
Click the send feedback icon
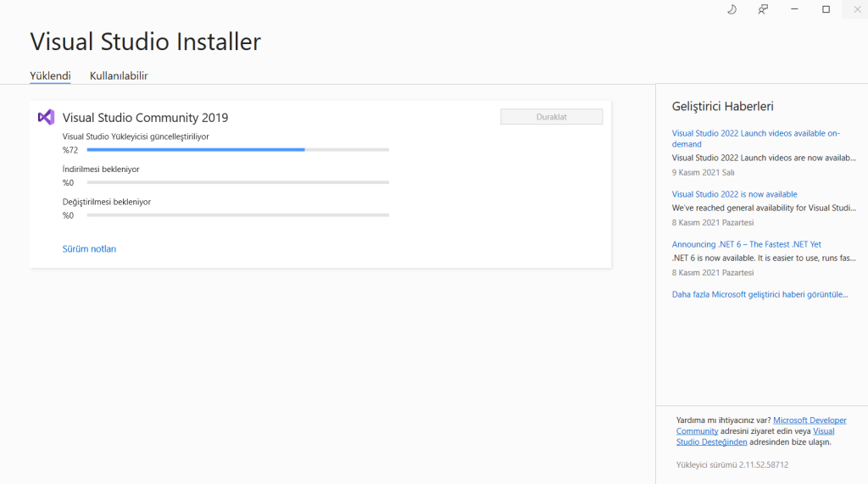click(x=763, y=9)
